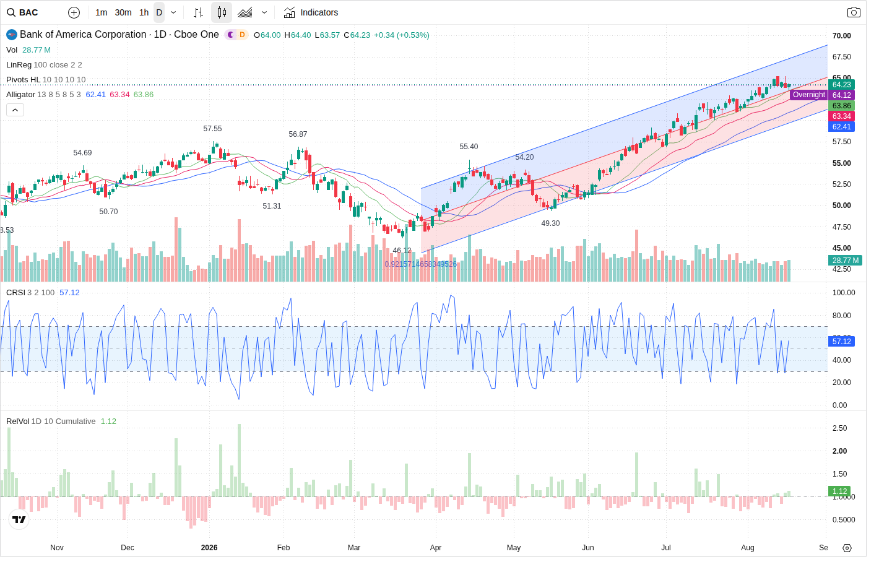
Task: Click the red 63.34 Alligator teeth price tag
Action: (841, 116)
